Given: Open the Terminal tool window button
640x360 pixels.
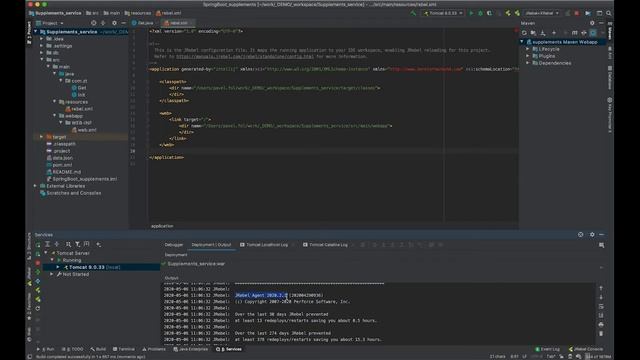Looking at the screenshot, I should pyautogui.click(x=124, y=349).
